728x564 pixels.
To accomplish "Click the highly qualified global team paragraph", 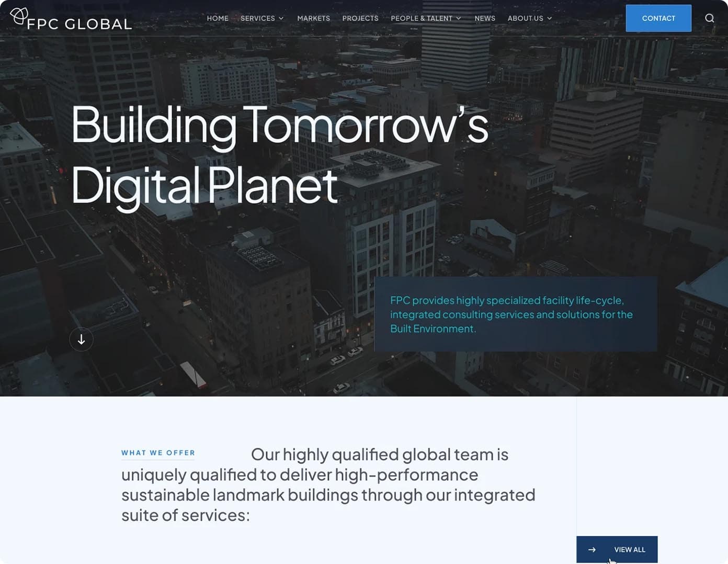I will [328, 484].
